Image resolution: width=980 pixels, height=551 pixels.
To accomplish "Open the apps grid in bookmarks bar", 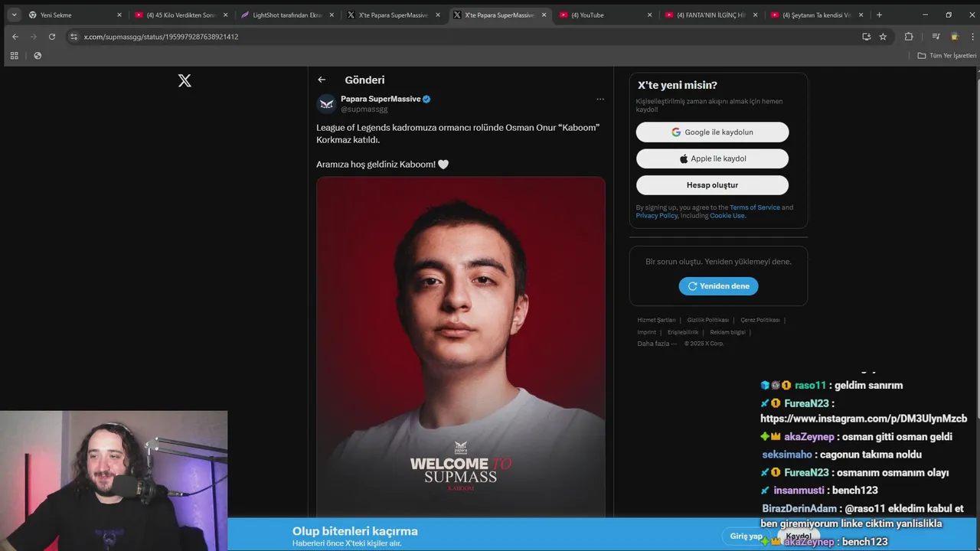I will [x=14, y=55].
